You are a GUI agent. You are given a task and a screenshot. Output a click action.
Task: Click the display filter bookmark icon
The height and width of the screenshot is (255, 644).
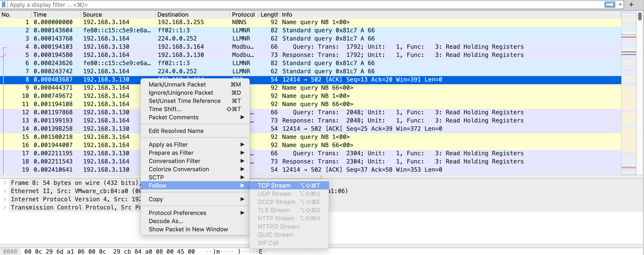(x=3, y=5)
